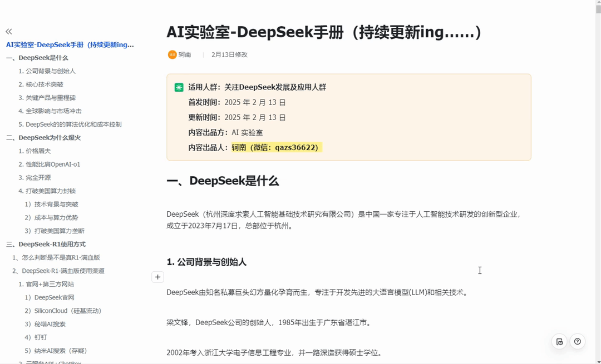This screenshot has height=364, width=601.
Task: Select 2）成本与算力优势 outline entry
Action: coord(51,217)
